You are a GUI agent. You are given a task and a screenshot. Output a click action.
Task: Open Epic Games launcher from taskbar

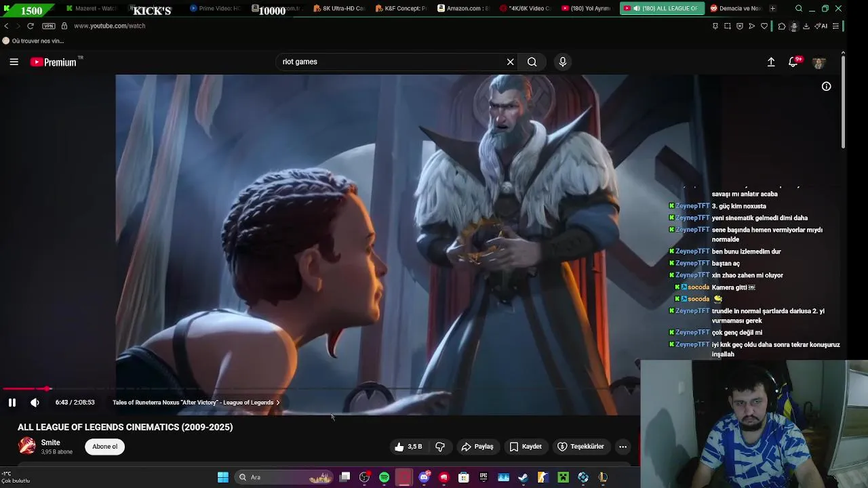point(484,477)
